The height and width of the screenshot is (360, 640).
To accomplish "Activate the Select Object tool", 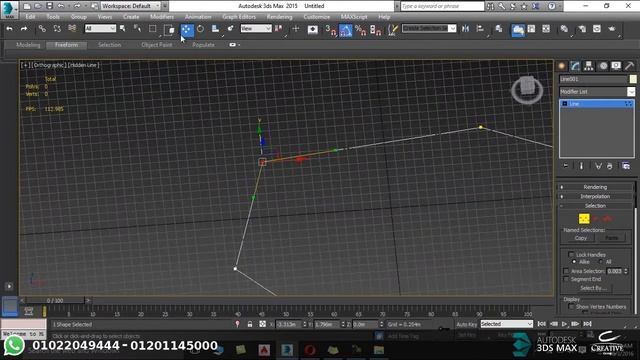I will 122,29.
